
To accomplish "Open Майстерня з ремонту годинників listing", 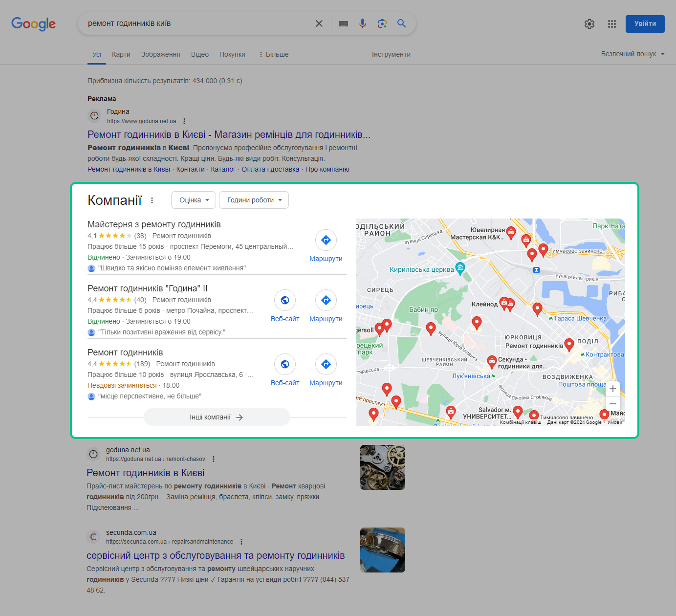I will pos(154,224).
